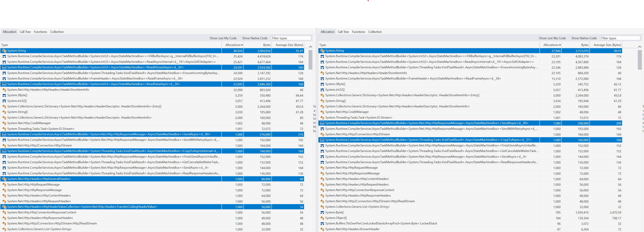Sort by Average Size (Bytes) in left panel
Image resolution: width=644 pixels, height=232 pixels.
288,45
